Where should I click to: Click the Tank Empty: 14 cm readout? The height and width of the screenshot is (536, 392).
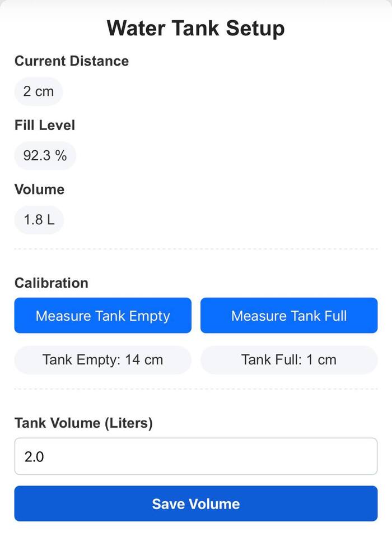(x=102, y=359)
